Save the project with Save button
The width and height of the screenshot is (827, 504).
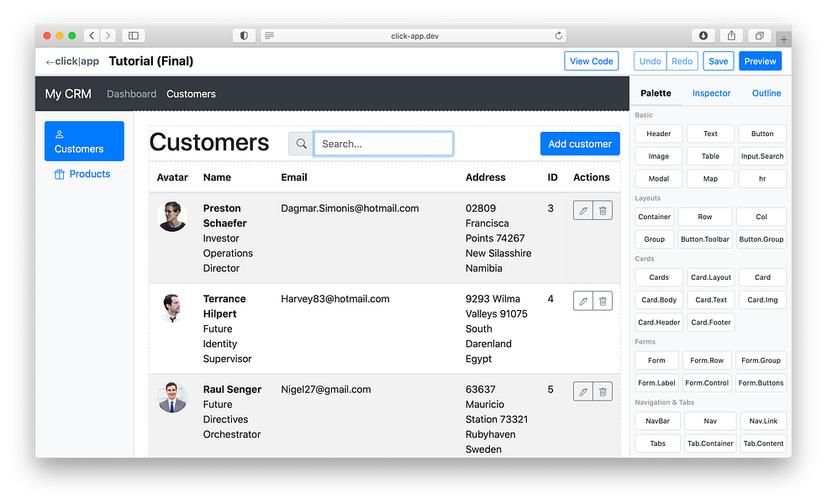tap(718, 61)
